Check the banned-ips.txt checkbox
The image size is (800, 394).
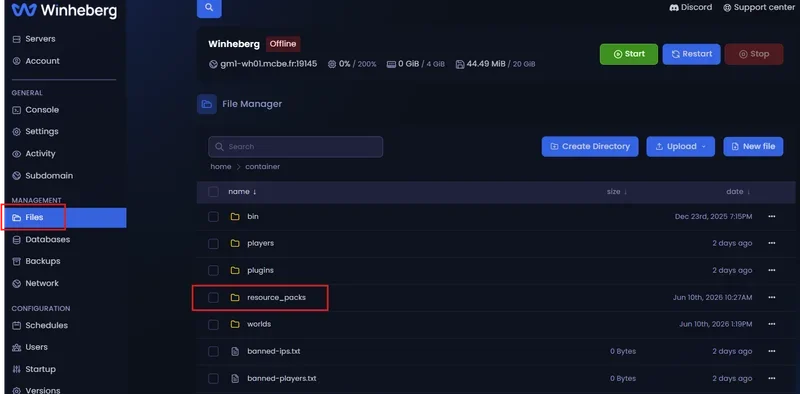pyautogui.click(x=213, y=352)
